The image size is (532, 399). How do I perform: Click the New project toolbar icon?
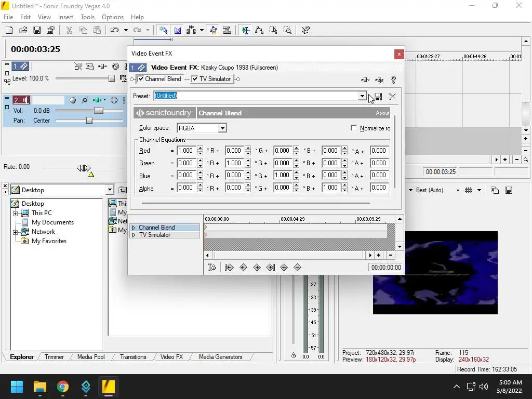point(9,30)
